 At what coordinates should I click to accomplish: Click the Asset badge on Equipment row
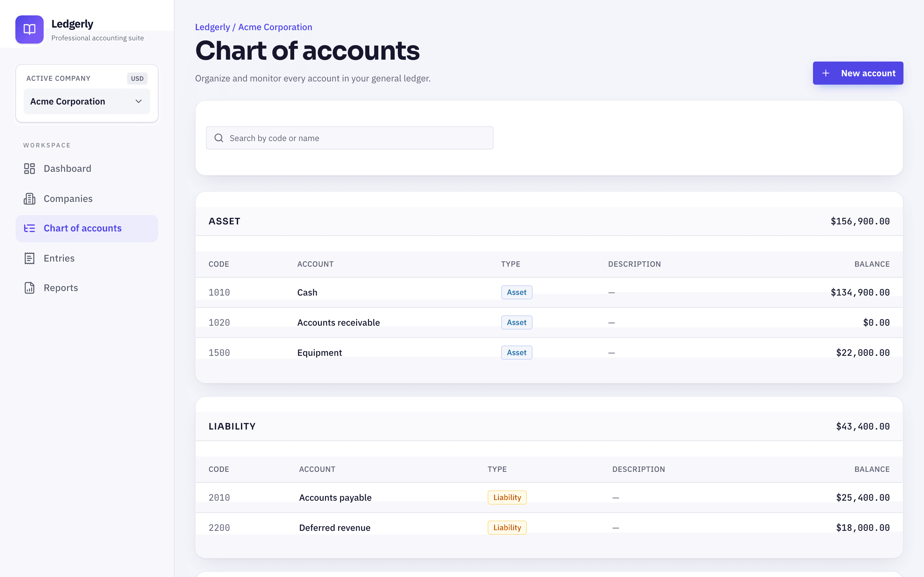click(x=517, y=353)
